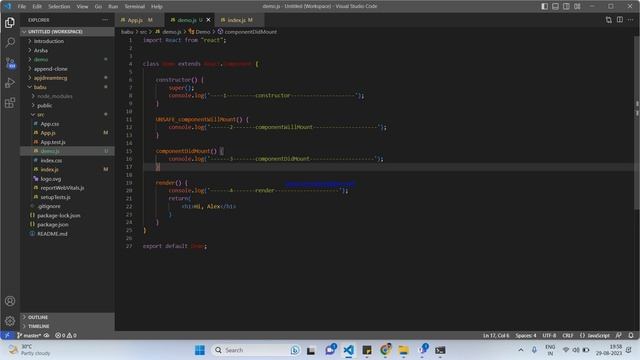Click the errors and warnings status indicator
640x360 pixels.
click(x=66, y=336)
